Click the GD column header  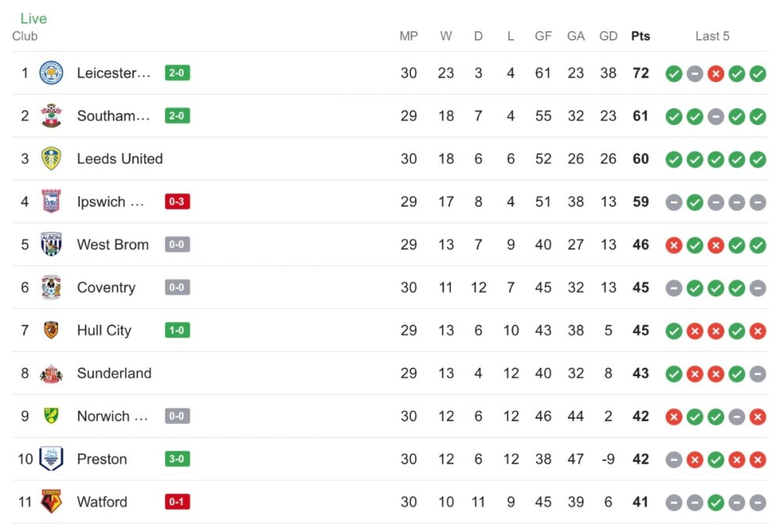pyautogui.click(x=608, y=36)
